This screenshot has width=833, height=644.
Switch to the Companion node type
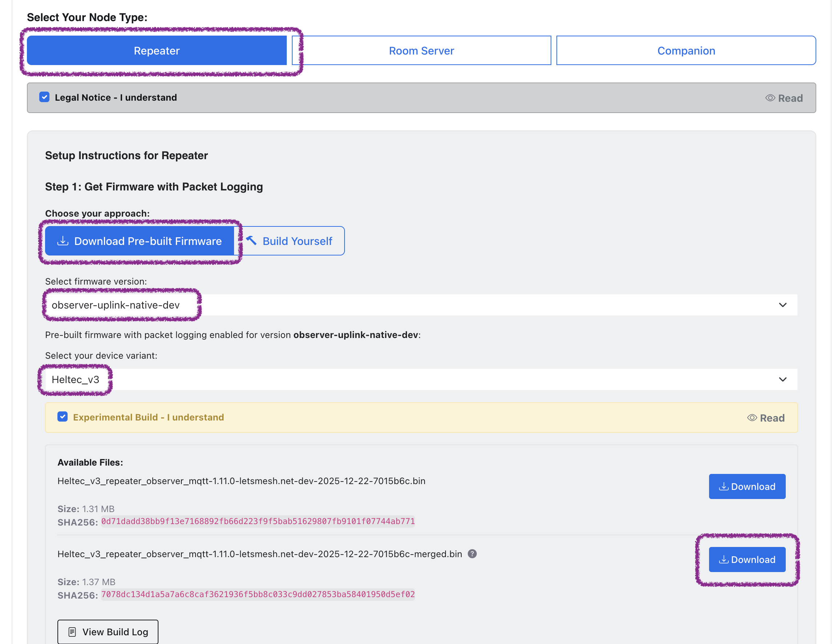tap(685, 50)
